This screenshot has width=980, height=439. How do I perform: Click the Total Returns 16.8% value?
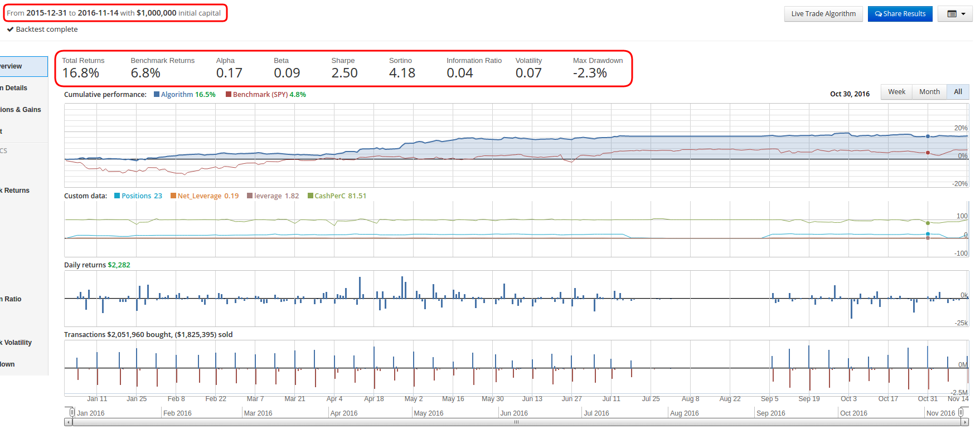(x=81, y=73)
